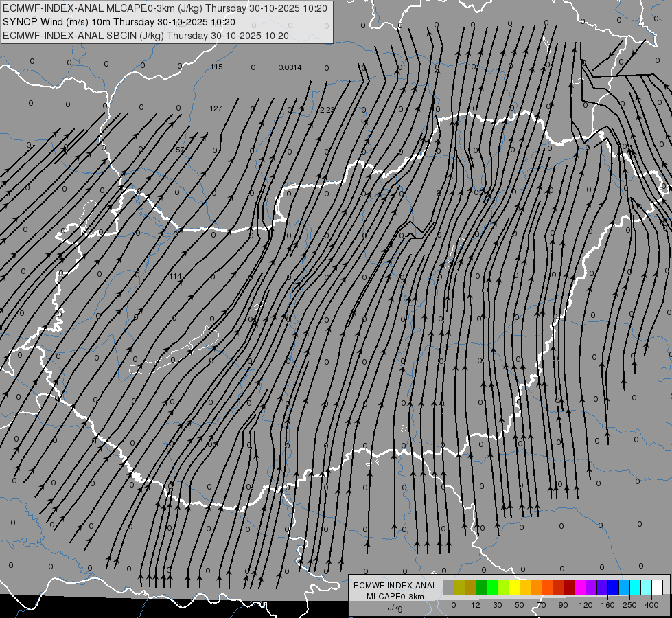Click the map data value 114

tap(175, 276)
